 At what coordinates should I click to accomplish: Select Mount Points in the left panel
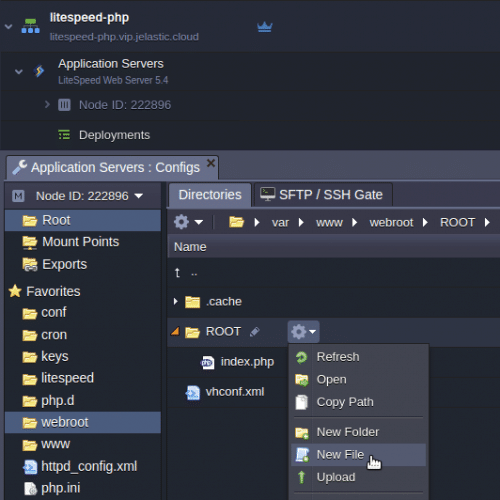click(x=83, y=242)
